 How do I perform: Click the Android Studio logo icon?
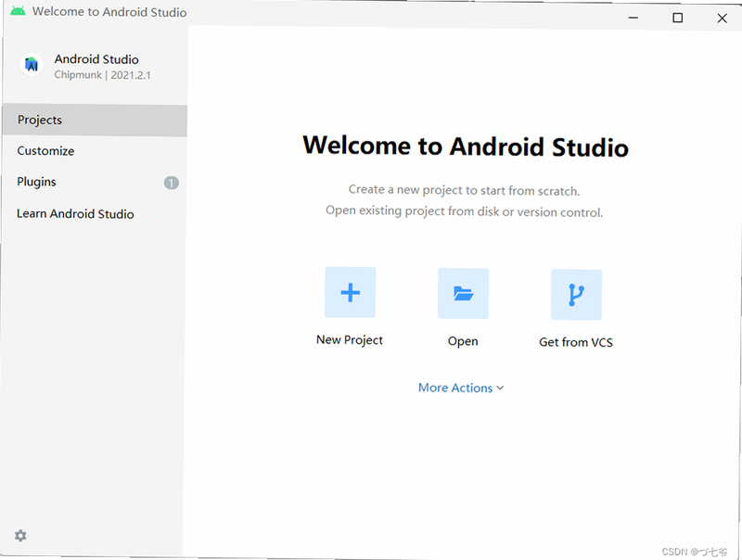point(32,65)
